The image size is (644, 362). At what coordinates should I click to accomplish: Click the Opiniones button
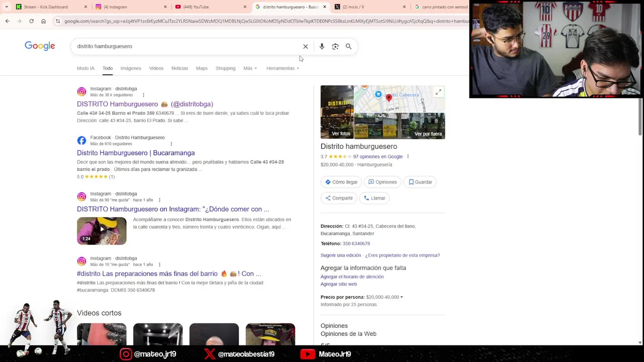pyautogui.click(x=382, y=182)
